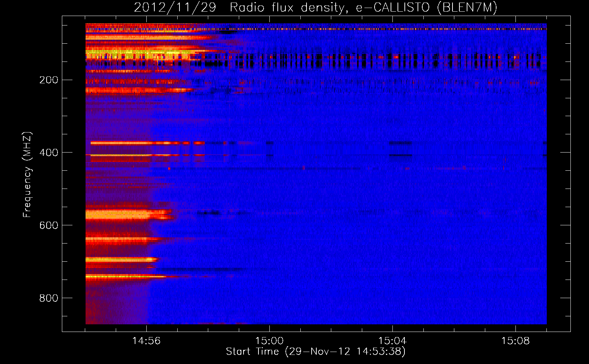This screenshot has height=364, width=589.
Task: Click the '14:56' time axis label
Action: point(146,341)
